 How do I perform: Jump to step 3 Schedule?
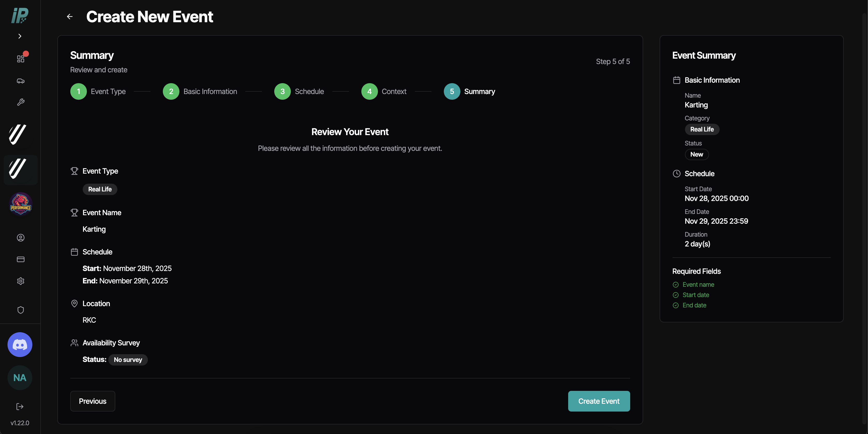point(299,91)
